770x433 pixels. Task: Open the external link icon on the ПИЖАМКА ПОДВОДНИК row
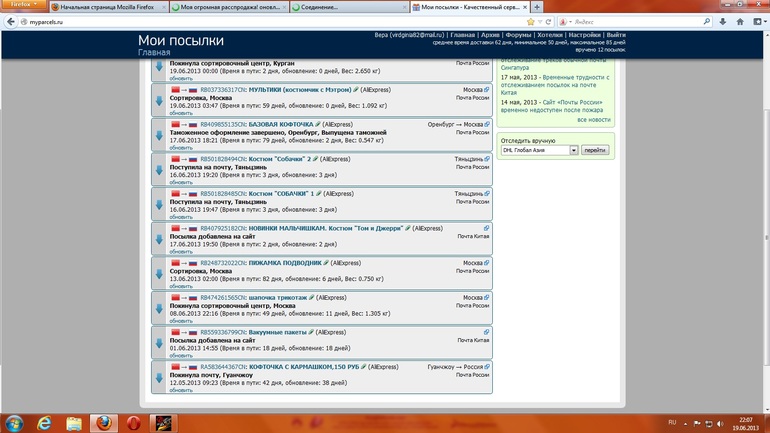(487, 263)
